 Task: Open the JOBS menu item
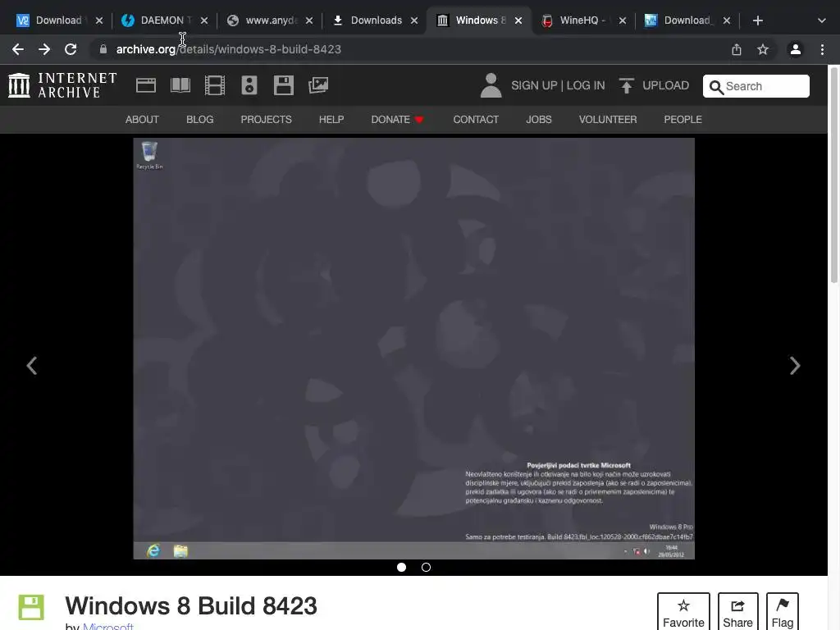click(x=538, y=120)
